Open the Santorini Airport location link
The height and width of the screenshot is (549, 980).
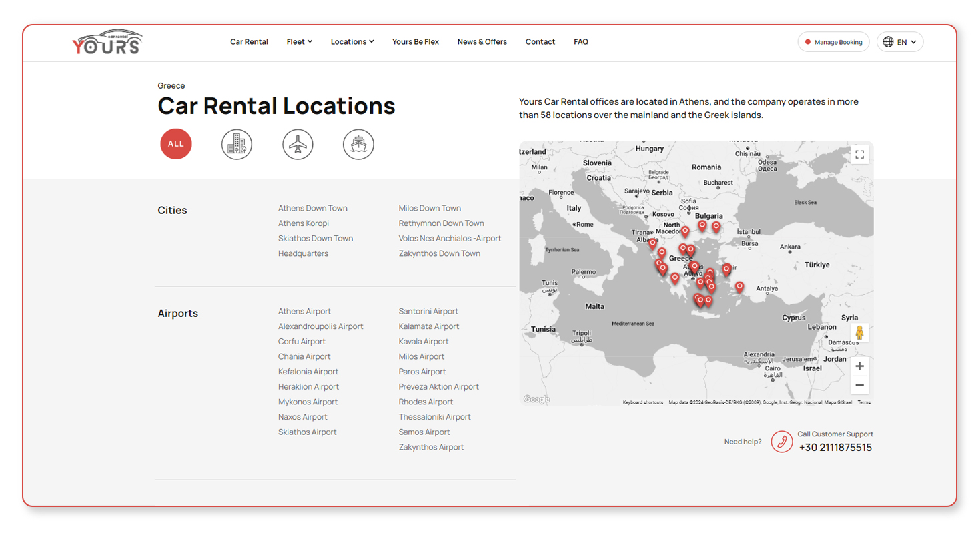[428, 312]
